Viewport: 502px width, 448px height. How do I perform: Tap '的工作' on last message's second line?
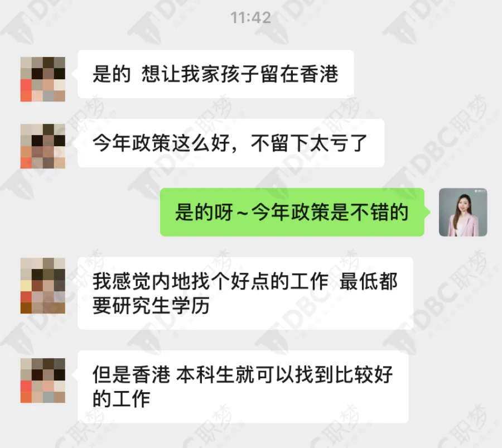point(122,399)
